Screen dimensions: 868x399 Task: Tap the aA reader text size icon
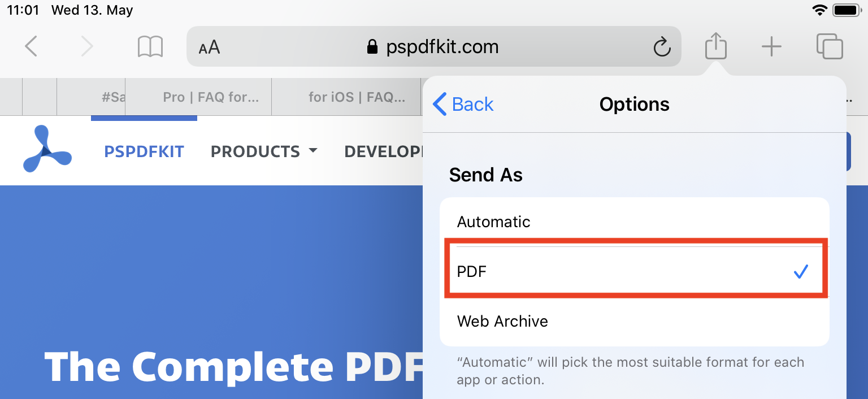(x=209, y=47)
